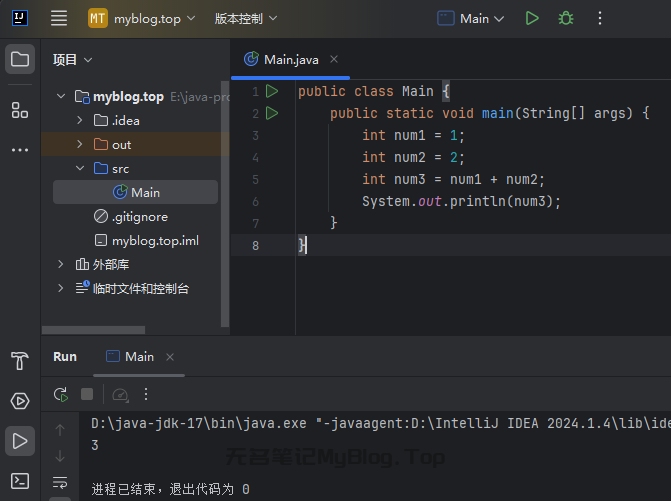Open the 版本控制 version control dropdown
671x501 pixels.
coord(246,19)
